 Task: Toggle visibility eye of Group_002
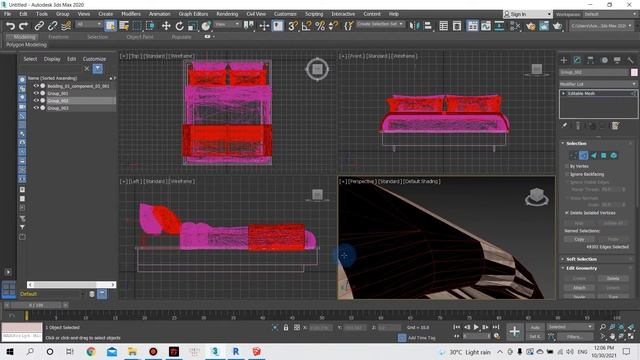[x=36, y=100]
